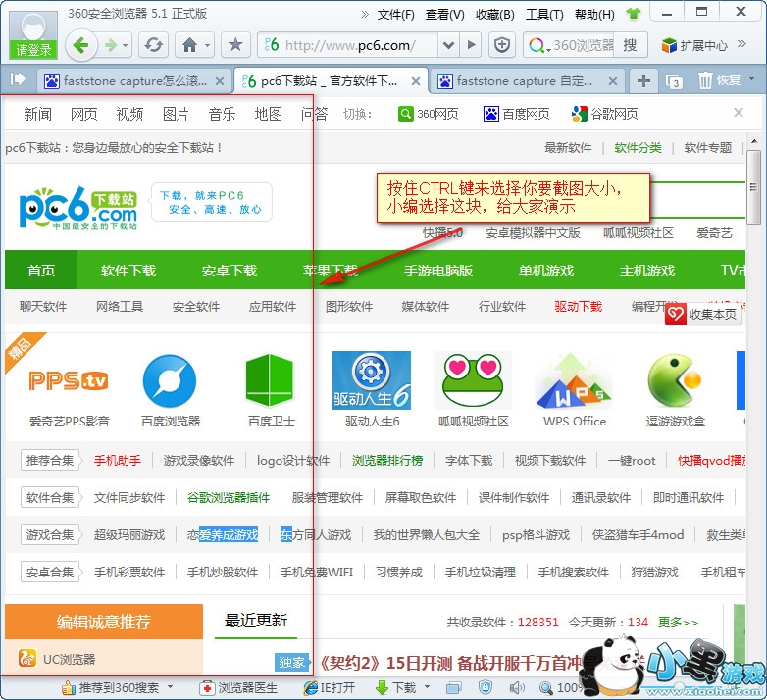The width and height of the screenshot is (767, 700).
Task: Expand 推荐到360搜索 dropdown in status bar
Action: coord(171,687)
